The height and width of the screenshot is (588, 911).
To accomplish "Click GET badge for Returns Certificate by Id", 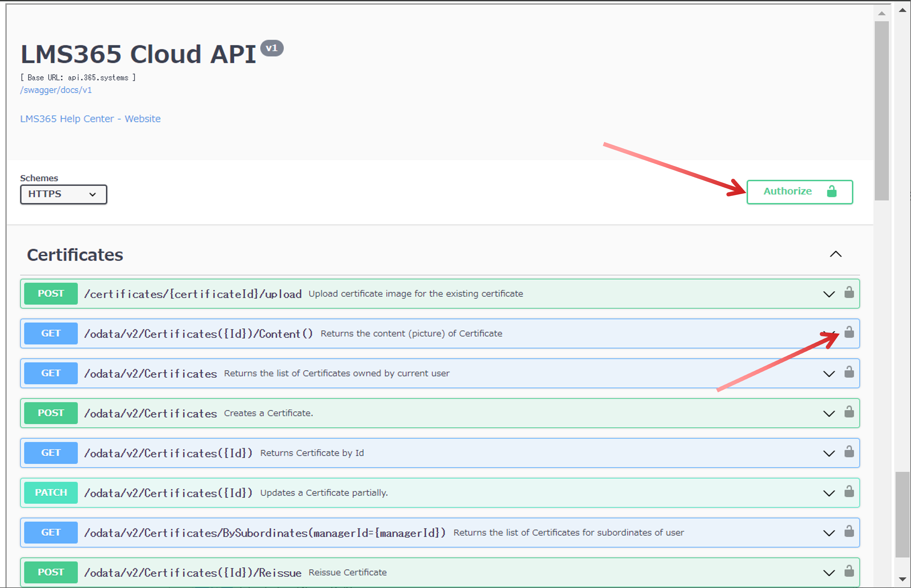I will coord(51,453).
